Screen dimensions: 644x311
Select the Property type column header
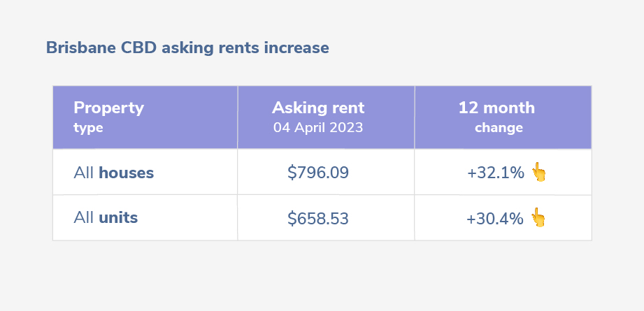click(x=145, y=117)
